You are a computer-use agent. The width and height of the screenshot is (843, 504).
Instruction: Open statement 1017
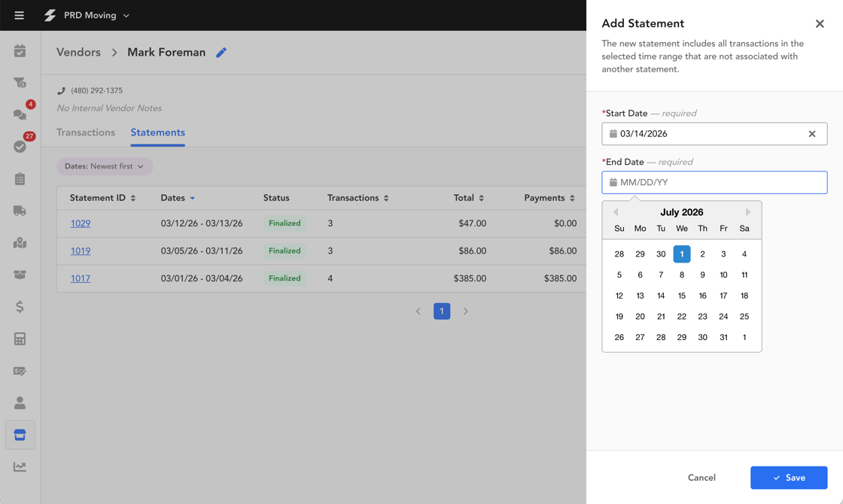point(80,278)
